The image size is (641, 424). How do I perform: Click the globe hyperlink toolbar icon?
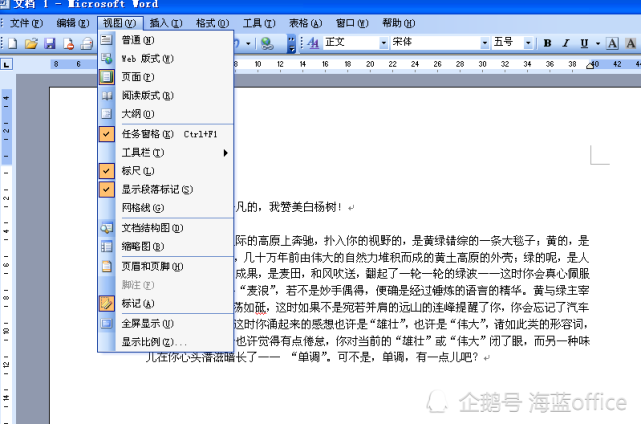point(267,43)
